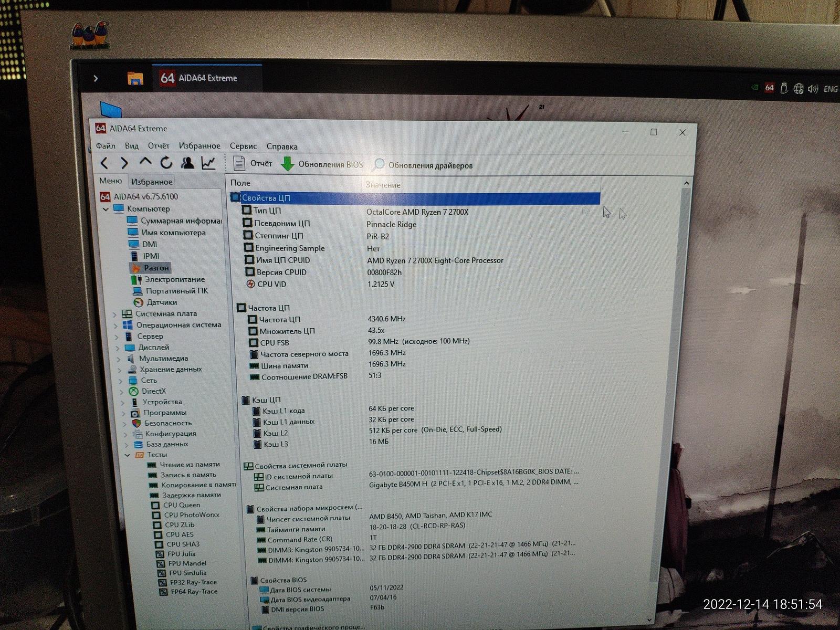Open the volume speaker tray icon
Viewport: 840px width, 630px height.
point(813,89)
